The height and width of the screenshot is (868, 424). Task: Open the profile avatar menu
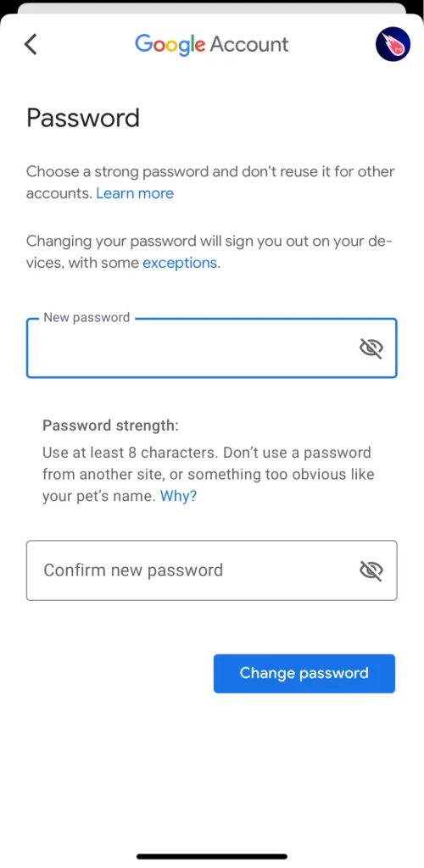point(393,44)
